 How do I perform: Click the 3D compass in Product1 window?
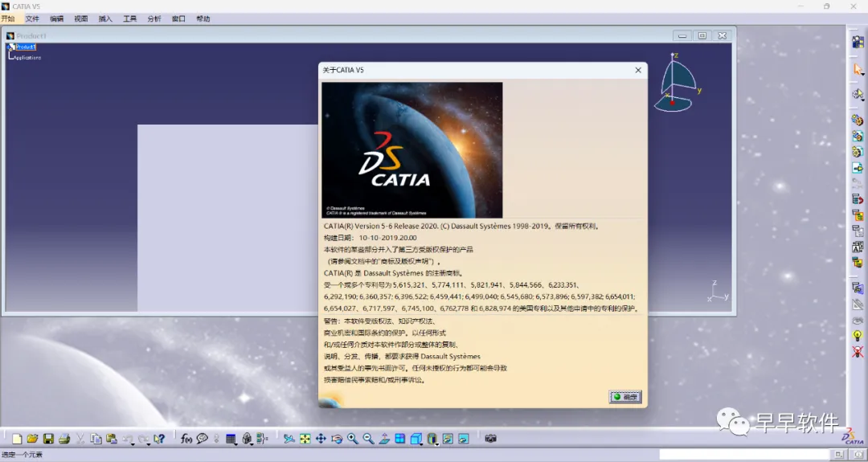tap(678, 82)
